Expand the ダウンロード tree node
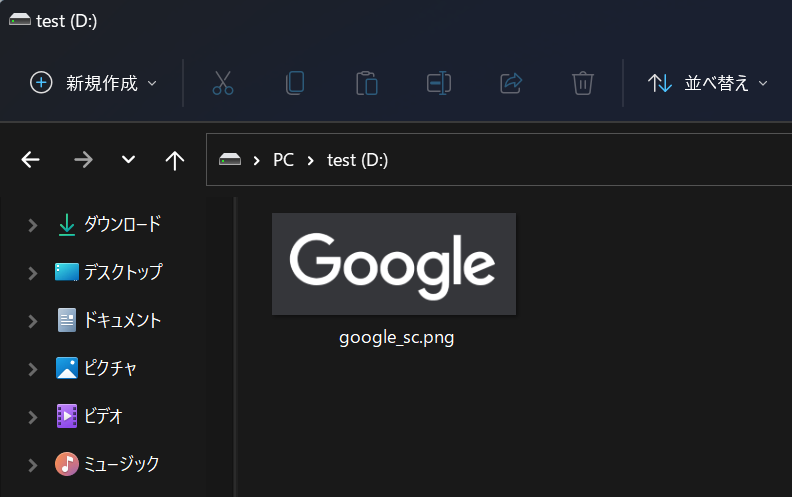The height and width of the screenshot is (497, 792). pyautogui.click(x=33, y=225)
